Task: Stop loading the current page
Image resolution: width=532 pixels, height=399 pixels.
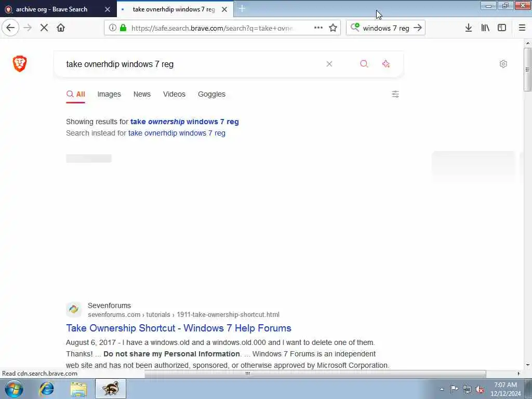Action: pyautogui.click(x=44, y=28)
